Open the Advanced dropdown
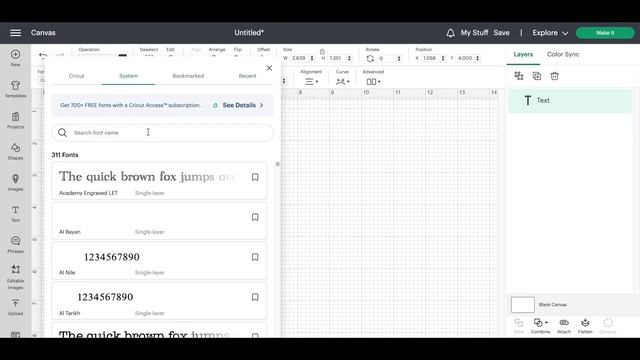640x360 pixels. point(373,82)
